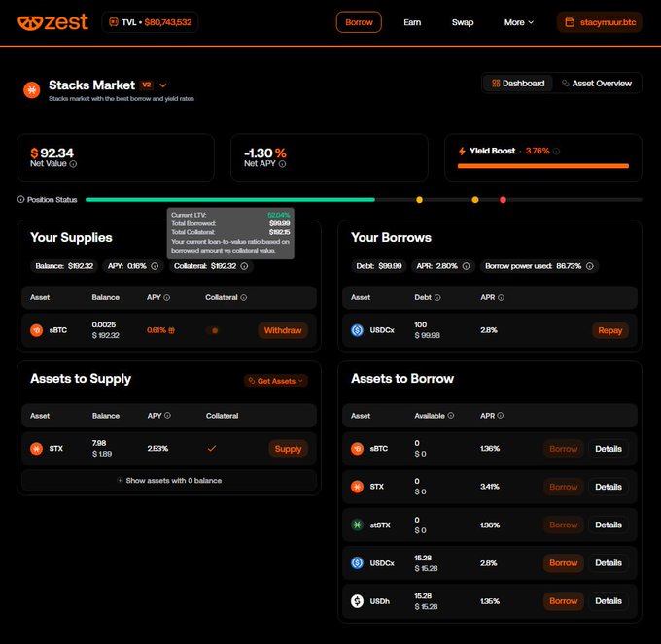
Task: Click the 52.04% Current LTV value in tooltip
Action: click(279, 215)
